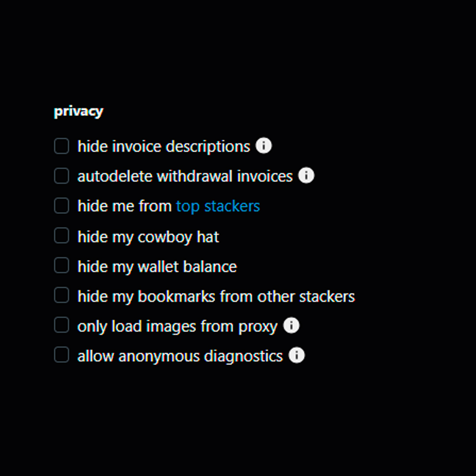
Task: Enable the hide invoice descriptions checkbox
Action: [x=62, y=146]
